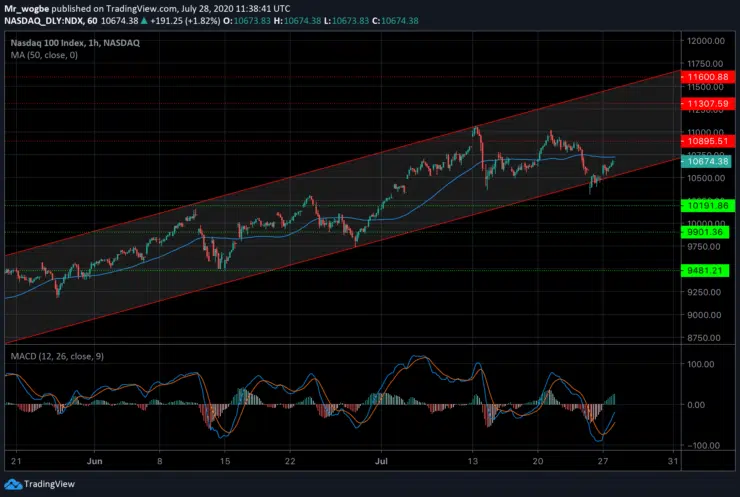Screen dimensions: 740x497
Task: Click the TradingView cloud logo icon
Action: tap(13, 485)
